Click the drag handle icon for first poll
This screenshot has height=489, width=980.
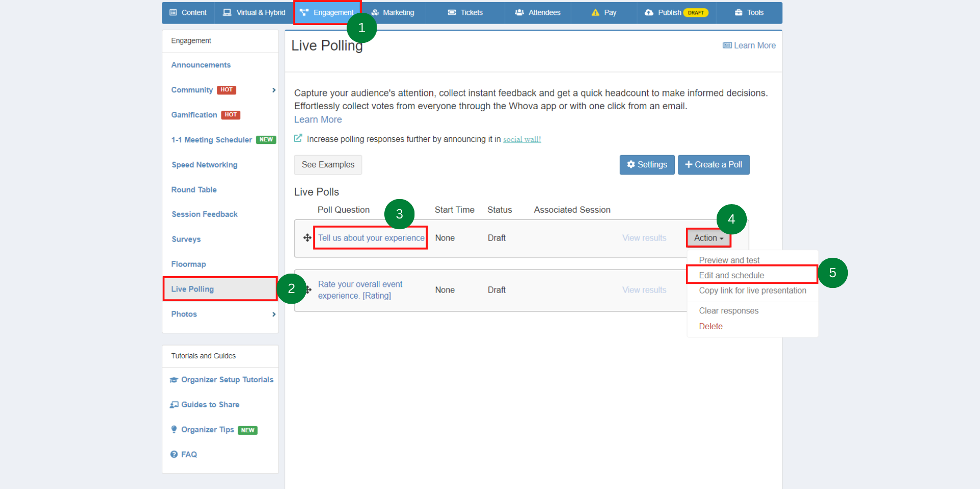click(307, 238)
